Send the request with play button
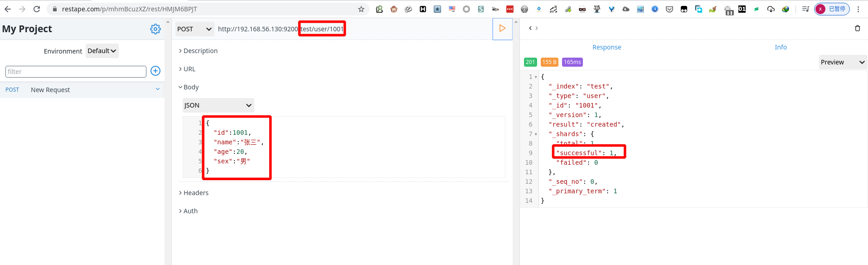The image size is (868, 265). pyautogui.click(x=502, y=29)
